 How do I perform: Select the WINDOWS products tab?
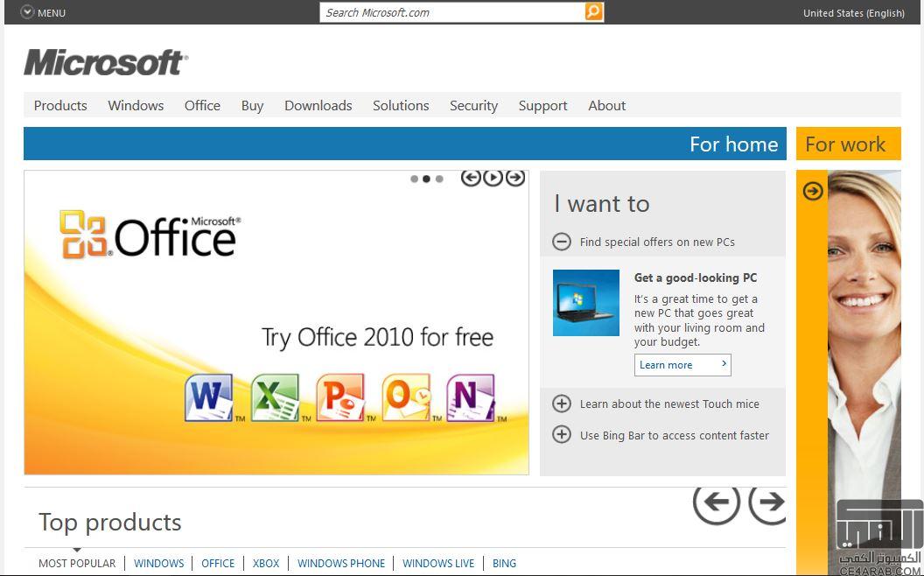[159, 563]
